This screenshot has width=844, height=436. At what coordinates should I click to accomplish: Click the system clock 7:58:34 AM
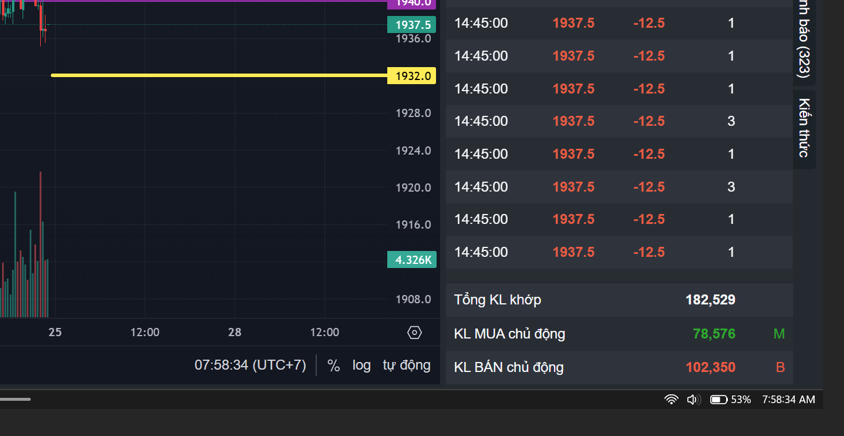tap(789, 399)
